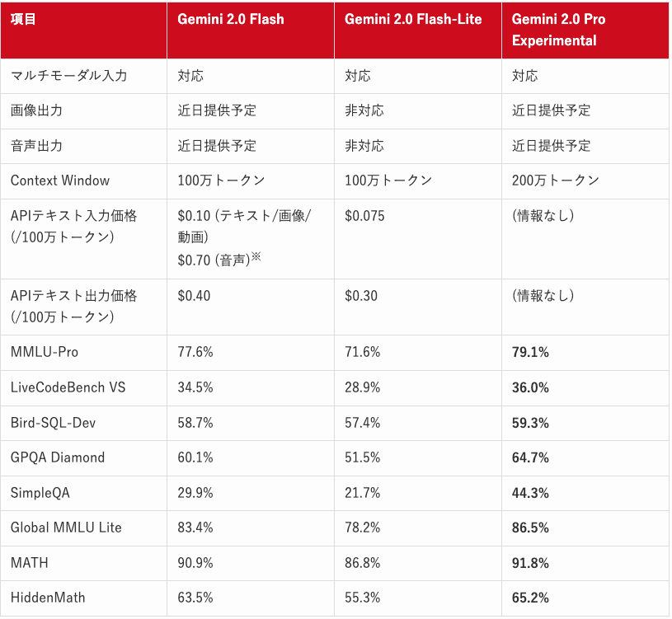Click the 項目 column header
Screen dimensions: 672x619
pos(23,19)
